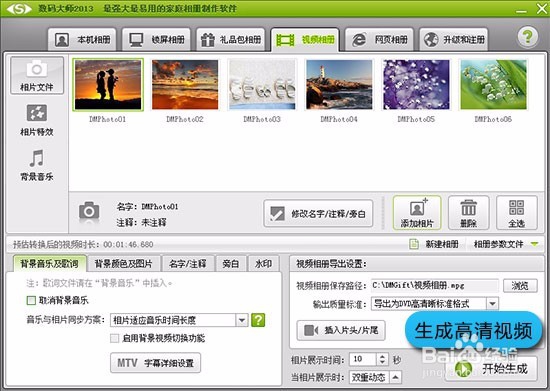Click MTV 字幕详细设置 button
The width and height of the screenshot is (550, 391).
click(155, 363)
